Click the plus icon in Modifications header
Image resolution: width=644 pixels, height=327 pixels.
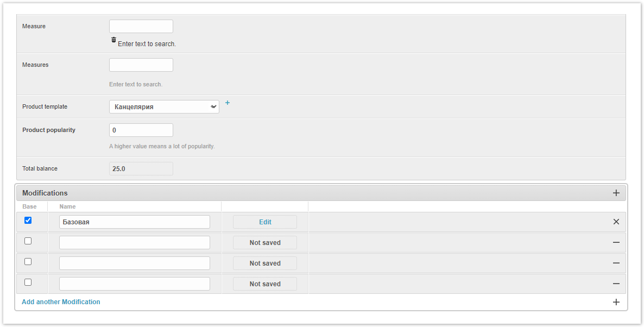coord(616,193)
